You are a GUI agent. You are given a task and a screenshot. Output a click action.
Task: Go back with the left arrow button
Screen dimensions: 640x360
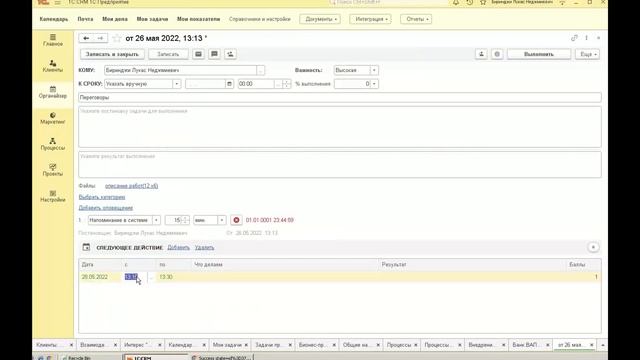86,38
